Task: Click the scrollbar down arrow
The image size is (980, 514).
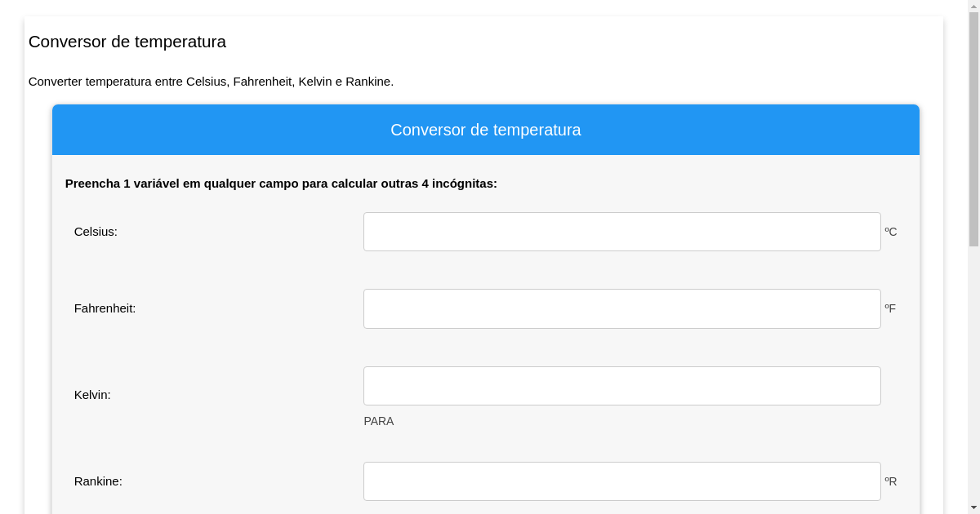Action: pyautogui.click(x=974, y=508)
